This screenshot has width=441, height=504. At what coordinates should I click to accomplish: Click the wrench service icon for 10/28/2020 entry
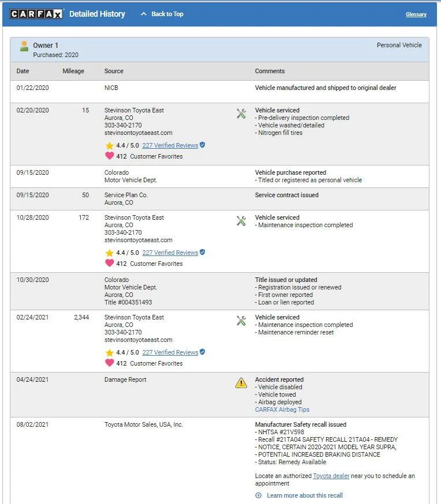coord(241,221)
